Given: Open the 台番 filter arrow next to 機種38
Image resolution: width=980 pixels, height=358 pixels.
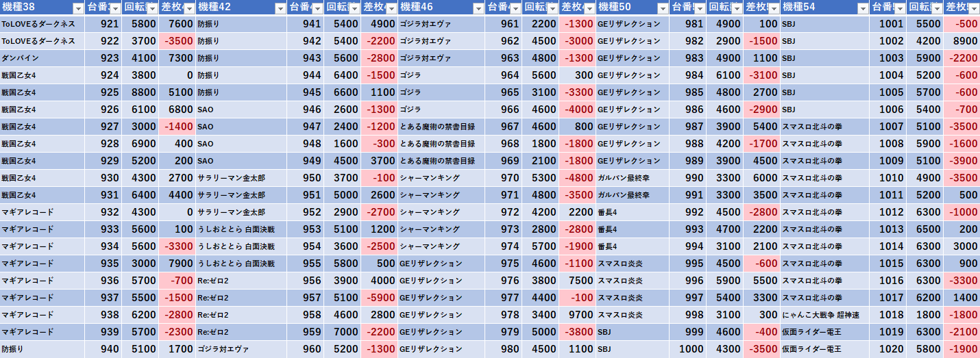Looking at the screenshot, I should 115,8.
